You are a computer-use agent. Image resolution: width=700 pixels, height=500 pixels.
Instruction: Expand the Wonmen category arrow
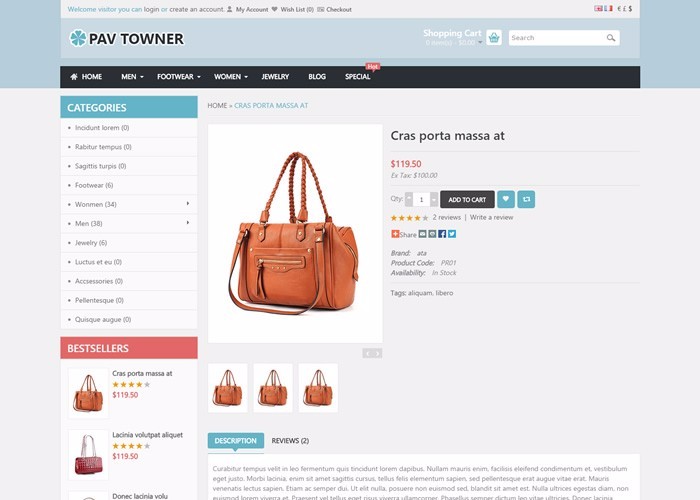(x=188, y=204)
